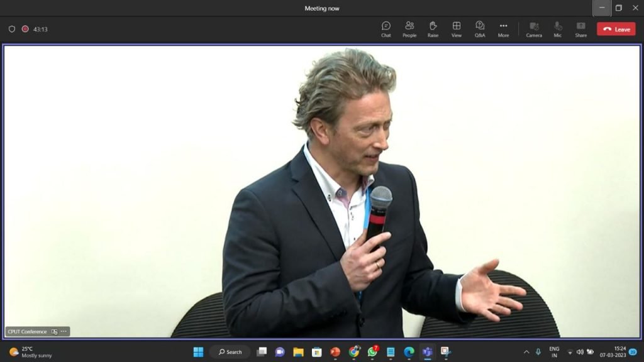The height and width of the screenshot is (362, 644).
Task: Expand the More actions menu
Action: coord(503,29)
